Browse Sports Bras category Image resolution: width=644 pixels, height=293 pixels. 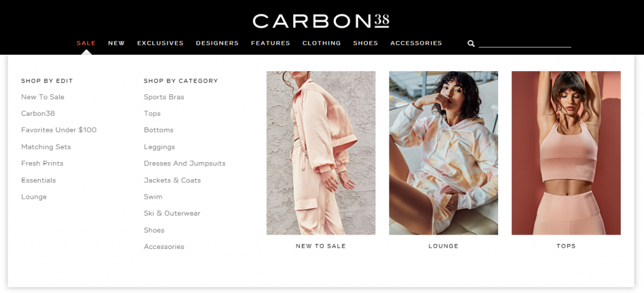(164, 97)
